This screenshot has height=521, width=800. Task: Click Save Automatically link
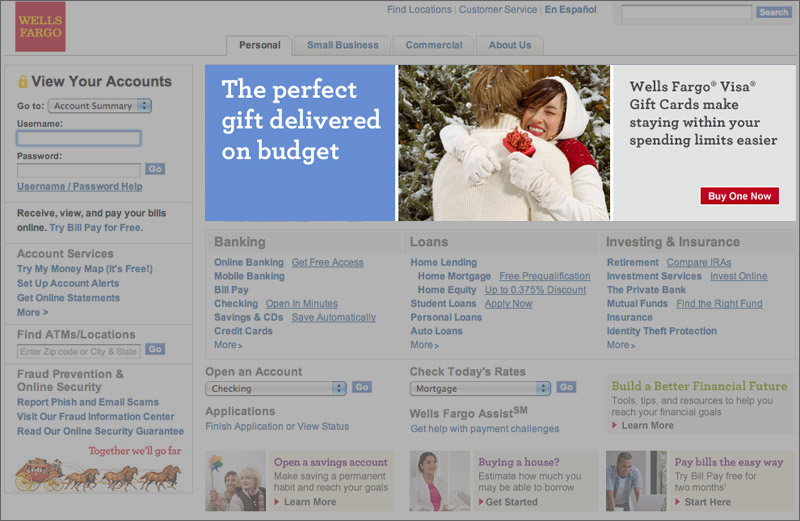tap(334, 317)
